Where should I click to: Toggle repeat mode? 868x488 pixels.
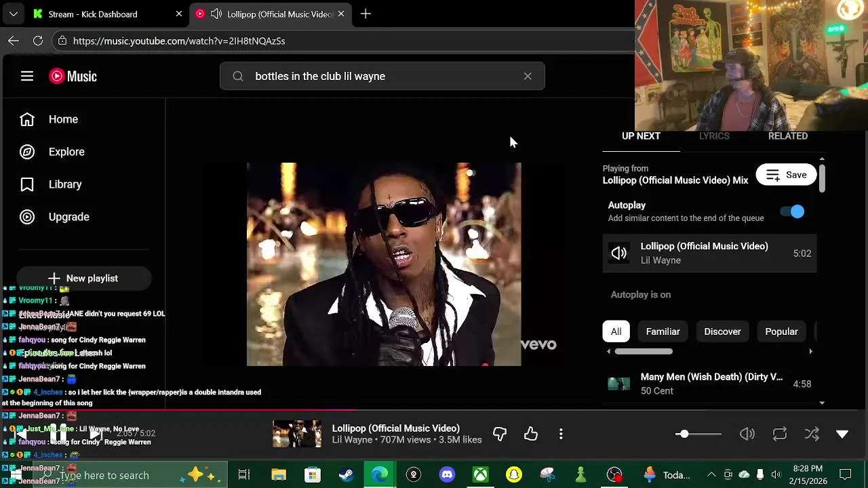tap(780, 434)
